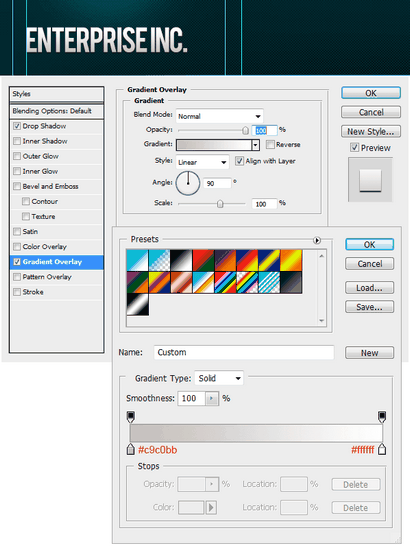This screenshot has height=555, width=410.
Task: Select the left color stop #c9c0bb
Action: (131, 449)
